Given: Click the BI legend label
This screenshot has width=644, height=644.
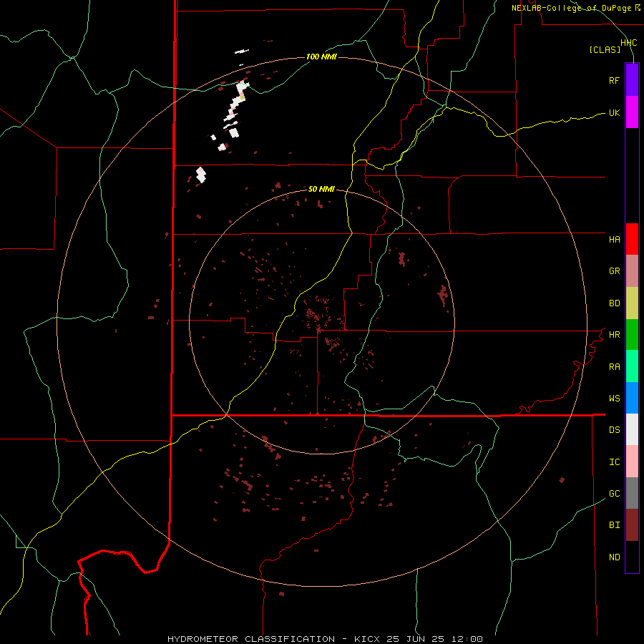Looking at the screenshot, I should pyautogui.click(x=614, y=525).
